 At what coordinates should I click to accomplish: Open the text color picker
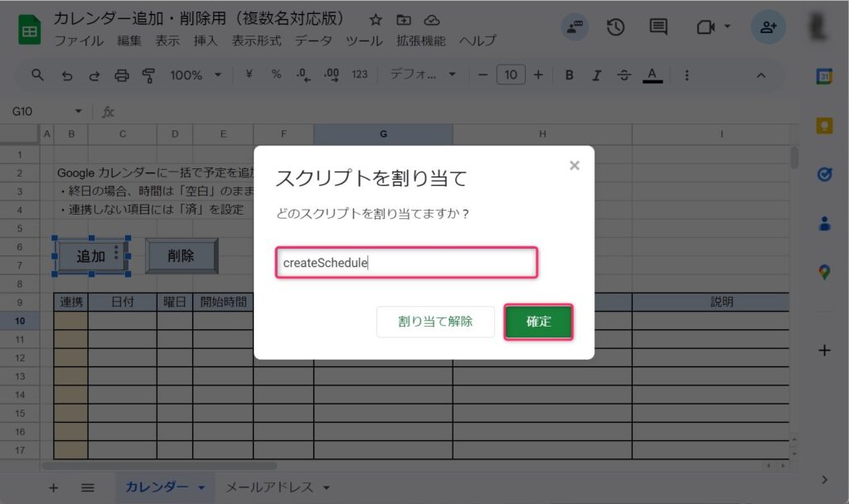(x=653, y=75)
